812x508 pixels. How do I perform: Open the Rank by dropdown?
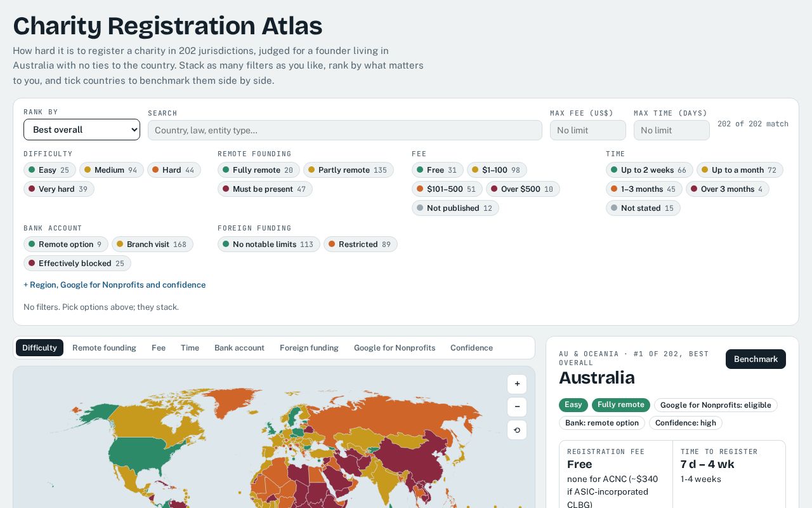(x=82, y=130)
